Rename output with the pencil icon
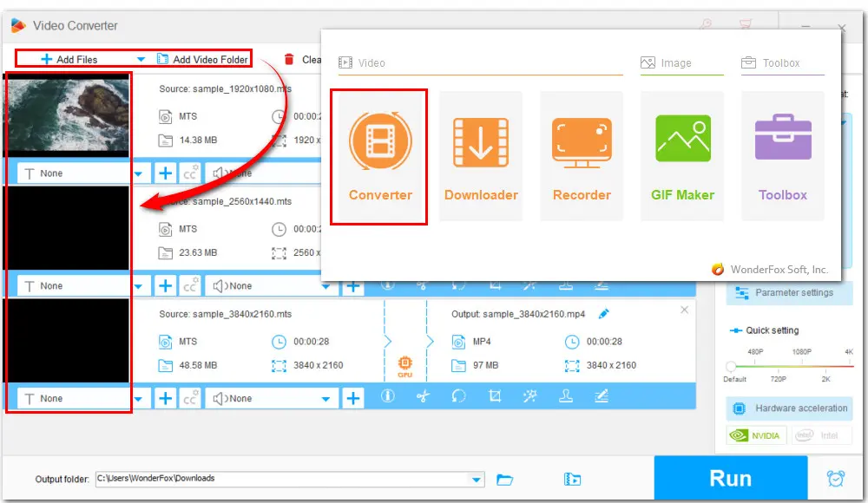The image size is (868, 503). coord(603,314)
